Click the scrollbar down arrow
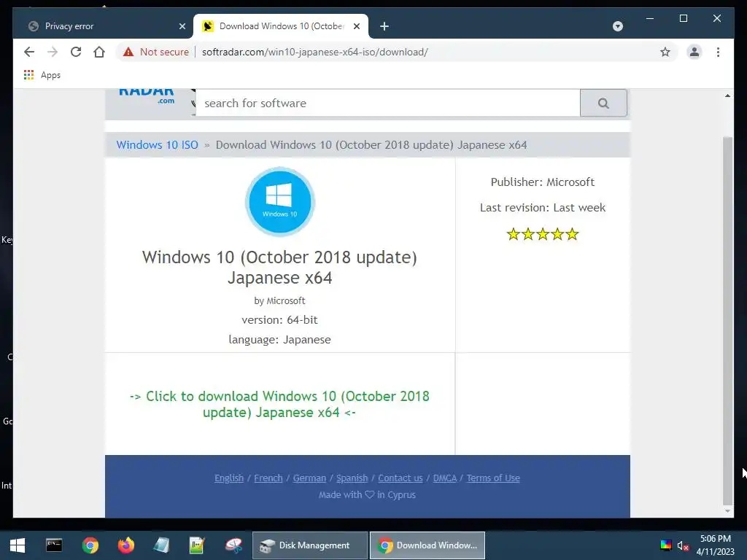747x560 pixels. (727, 511)
